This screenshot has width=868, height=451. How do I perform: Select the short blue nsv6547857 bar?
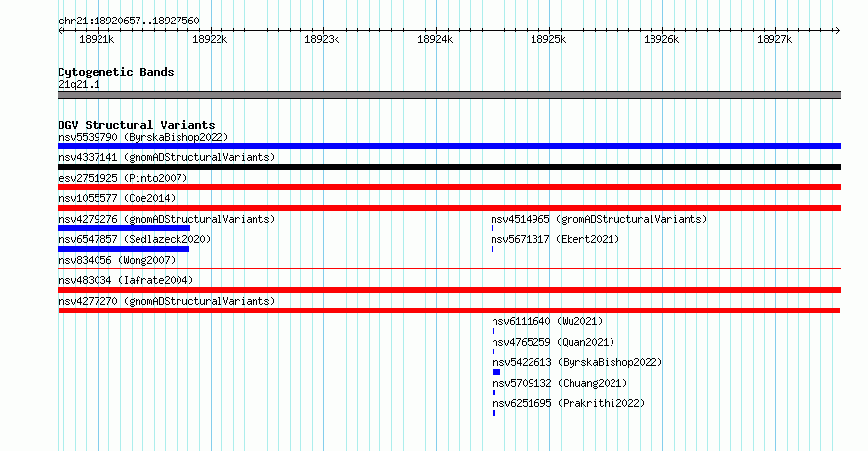click(x=124, y=249)
